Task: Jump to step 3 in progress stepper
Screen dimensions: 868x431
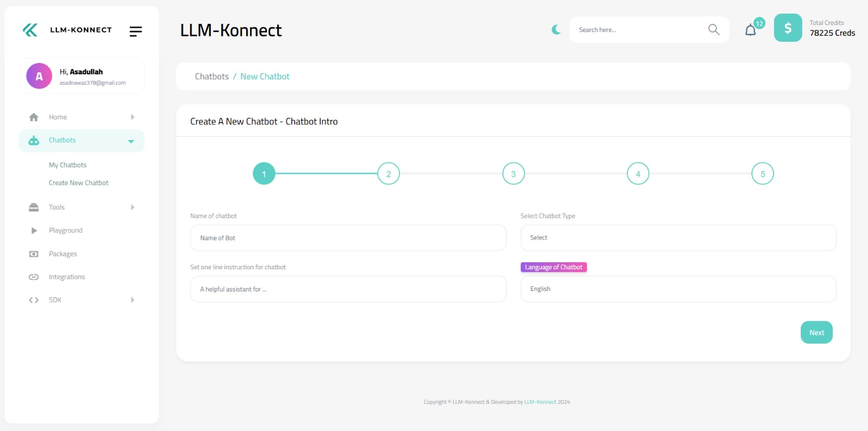Action: [x=513, y=174]
